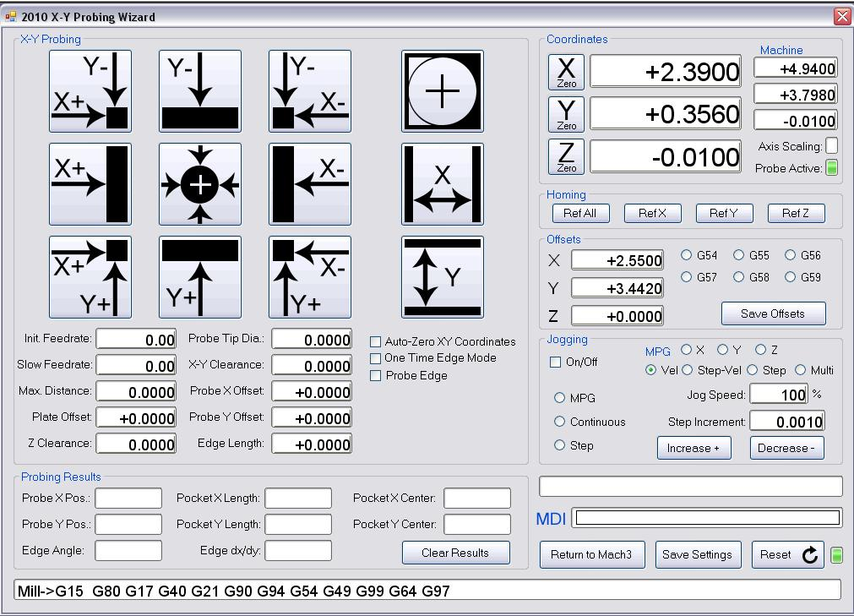Screen dimensions: 854x616
Task: Home Z with Ref Z
Action: point(796,213)
